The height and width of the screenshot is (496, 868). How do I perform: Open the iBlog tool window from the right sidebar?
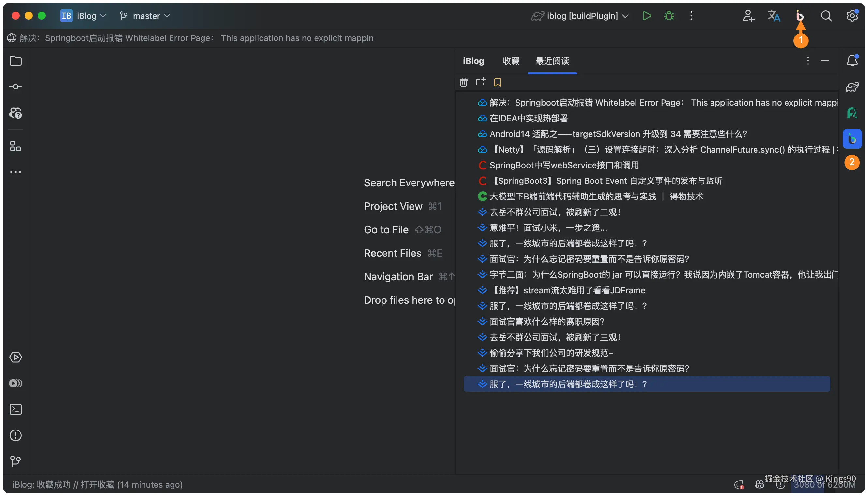852,139
